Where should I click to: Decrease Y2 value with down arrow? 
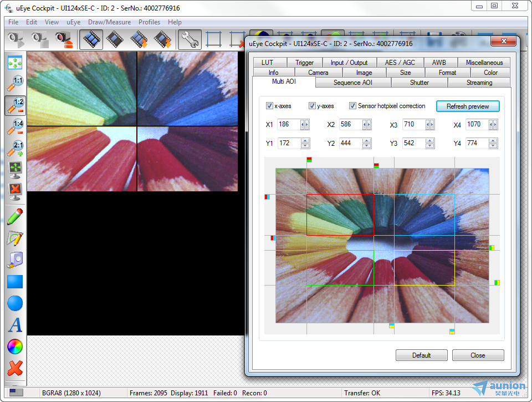coord(366,146)
